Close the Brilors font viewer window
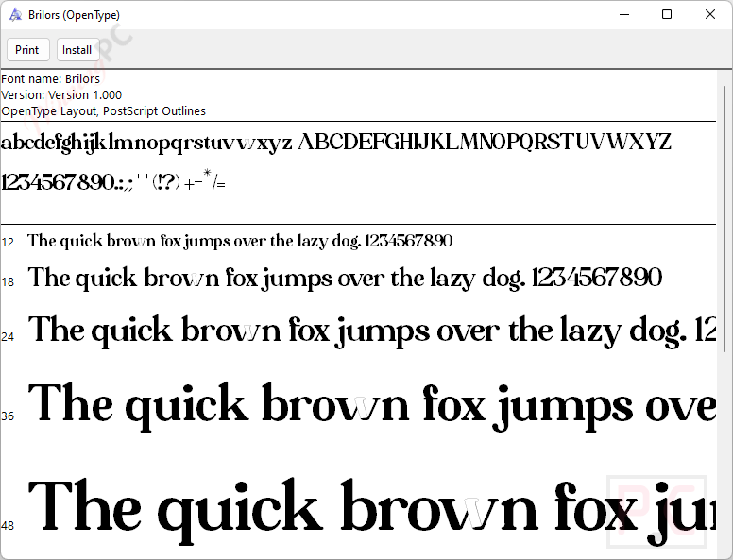Viewport: 733px width, 560px height. [x=710, y=14]
